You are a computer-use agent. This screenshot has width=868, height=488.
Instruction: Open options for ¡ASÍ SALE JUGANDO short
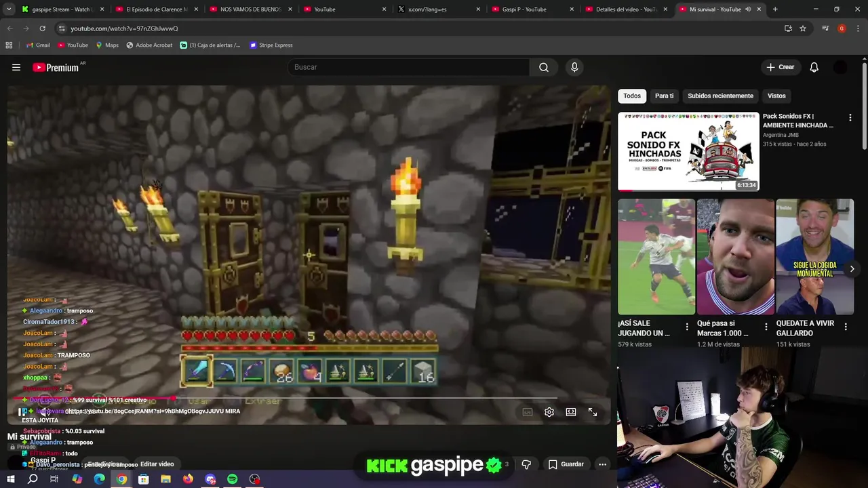(x=687, y=327)
